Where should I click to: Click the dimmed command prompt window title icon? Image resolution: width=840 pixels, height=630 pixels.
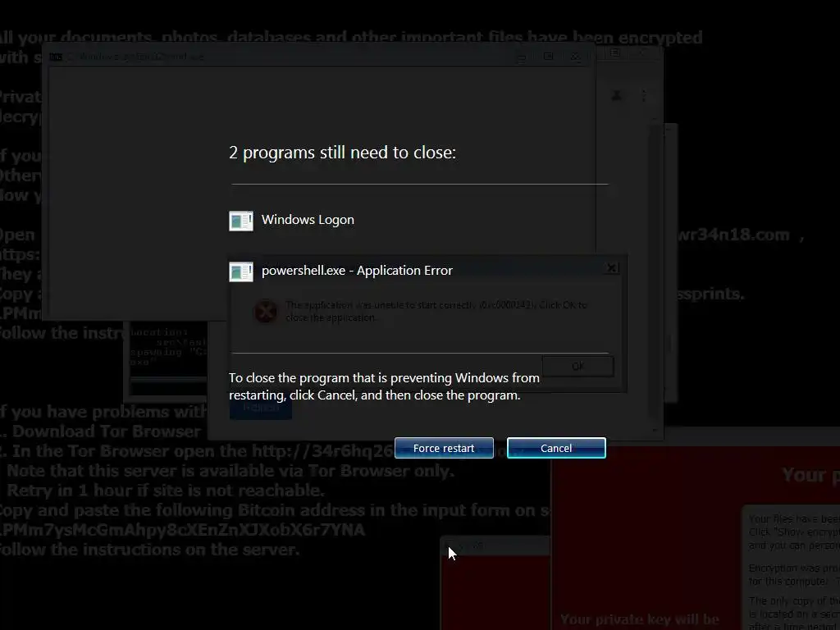56,57
